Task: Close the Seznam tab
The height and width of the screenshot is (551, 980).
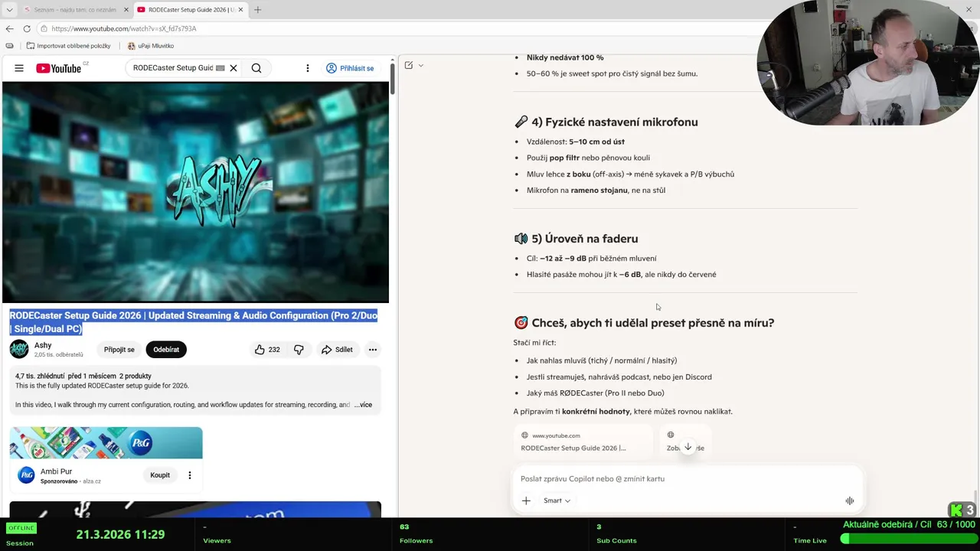Action: pyautogui.click(x=126, y=10)
